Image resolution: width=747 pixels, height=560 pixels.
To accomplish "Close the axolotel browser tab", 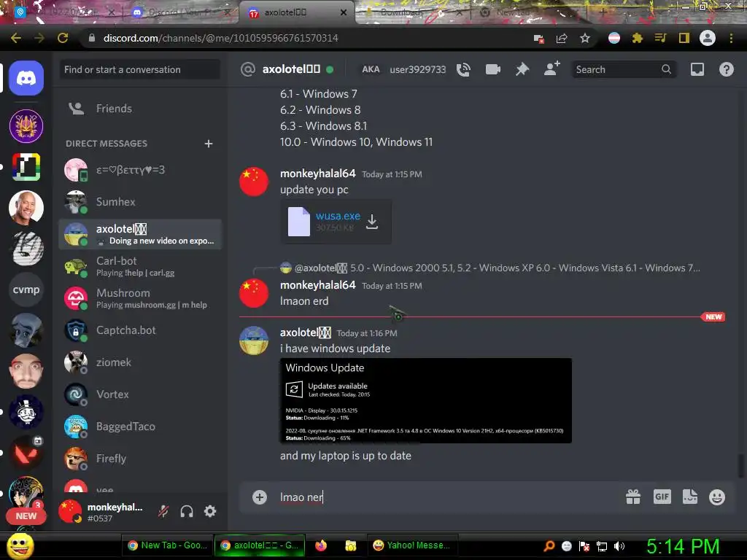I will tap(343, 12).
